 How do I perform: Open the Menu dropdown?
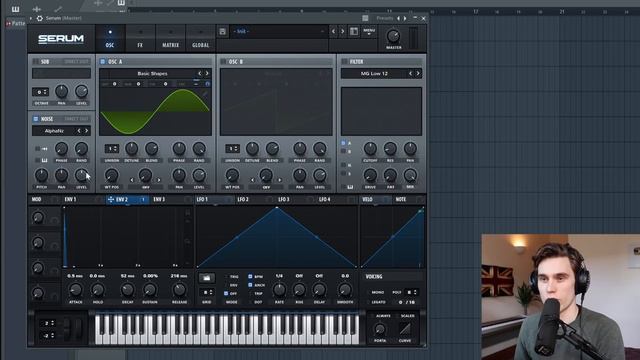(369, 31)
